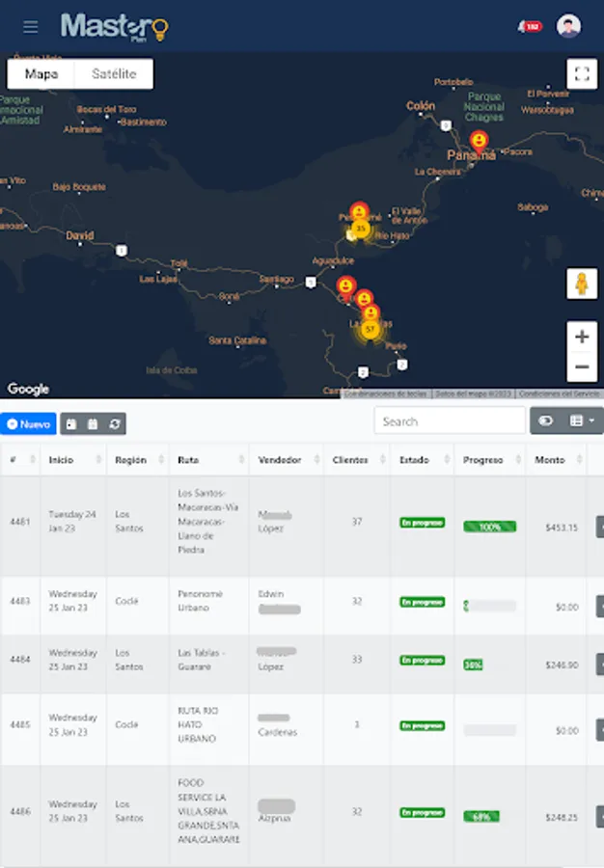Click the yellow cluster marker labeled 57

coord(370,330)
